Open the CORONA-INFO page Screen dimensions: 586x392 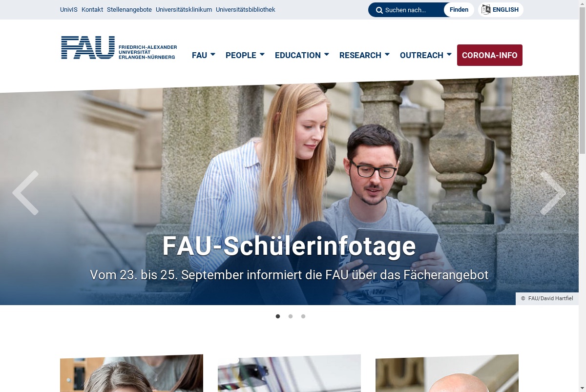click(x=490, y=55)
